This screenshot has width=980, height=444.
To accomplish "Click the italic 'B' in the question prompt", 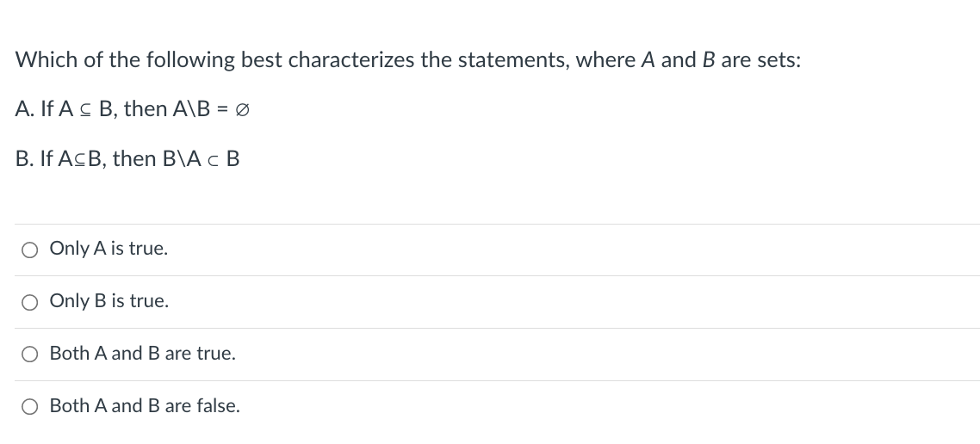I will pyautogui.click(x=708, y=60).
